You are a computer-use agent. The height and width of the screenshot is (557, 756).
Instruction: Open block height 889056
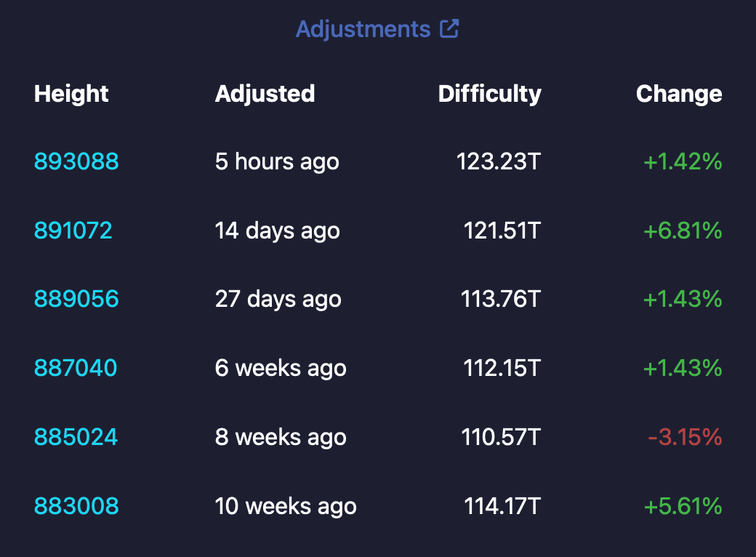[76, 299]
